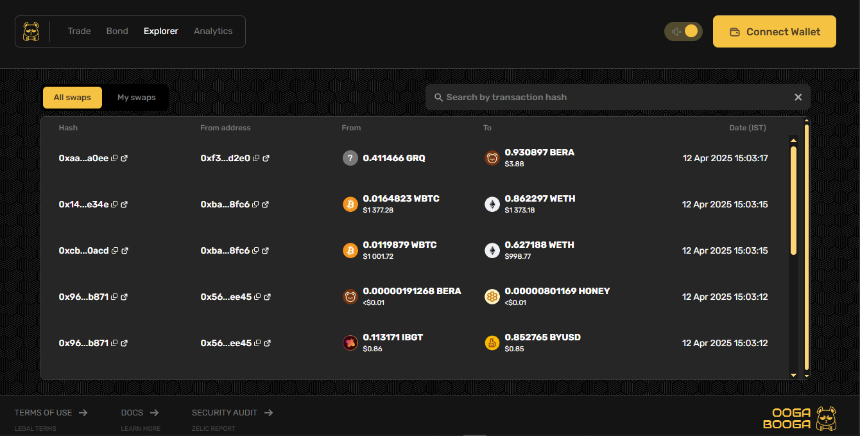Open the Terms of Use link
This screenshot has height=436, width=860.
(x=50, y=412)
